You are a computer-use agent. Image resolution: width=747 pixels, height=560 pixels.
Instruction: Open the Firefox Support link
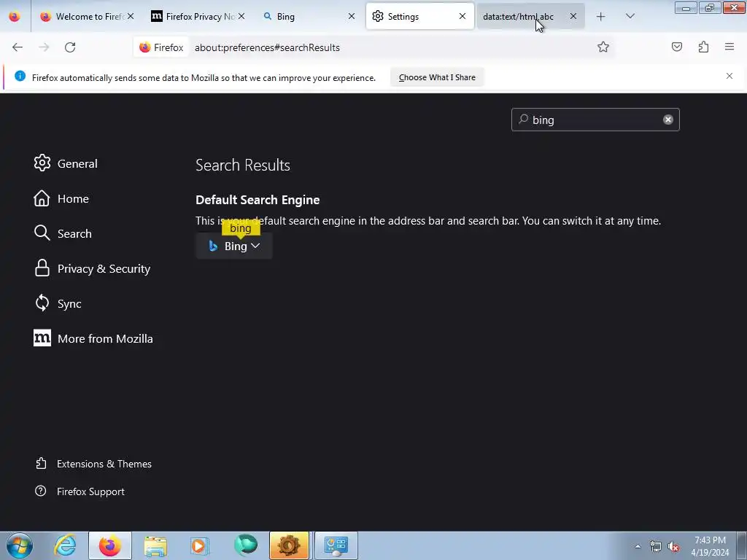point(80,491)
